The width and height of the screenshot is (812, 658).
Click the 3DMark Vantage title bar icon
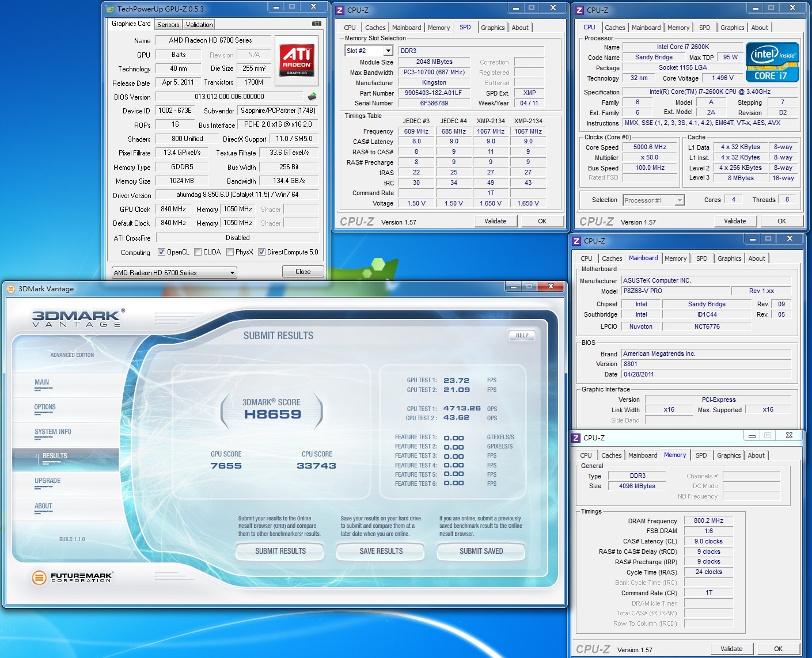(11, 289)
